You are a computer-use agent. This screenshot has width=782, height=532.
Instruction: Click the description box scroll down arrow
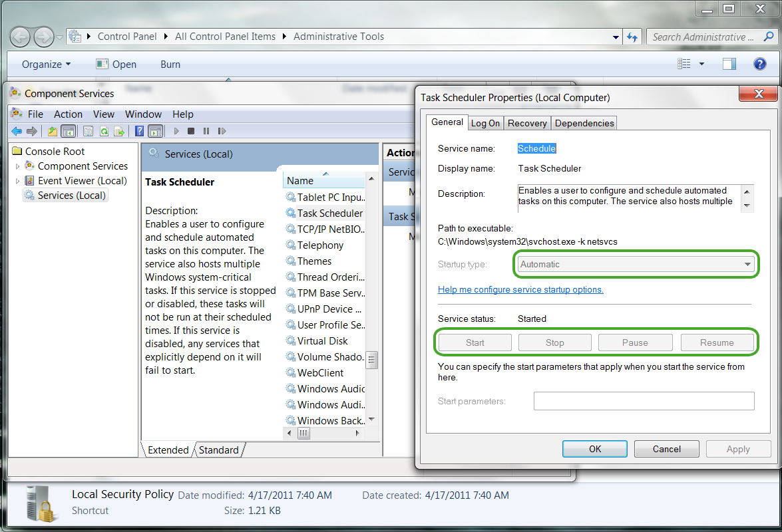(747, 205)
